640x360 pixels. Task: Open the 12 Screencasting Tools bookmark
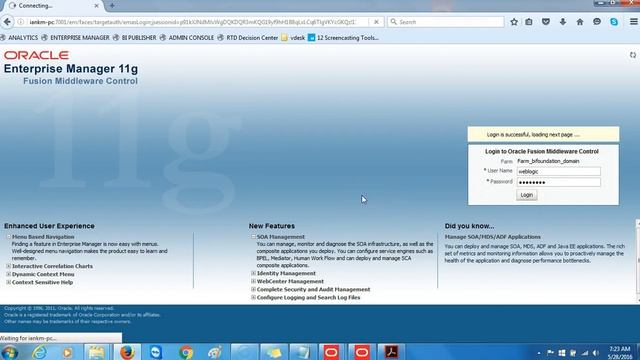tap(343, 38)
